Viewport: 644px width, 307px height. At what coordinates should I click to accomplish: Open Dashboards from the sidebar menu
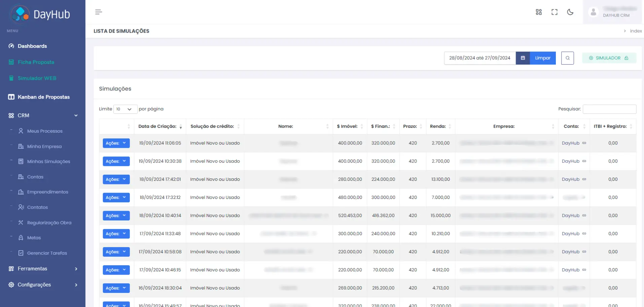point(32,46)
